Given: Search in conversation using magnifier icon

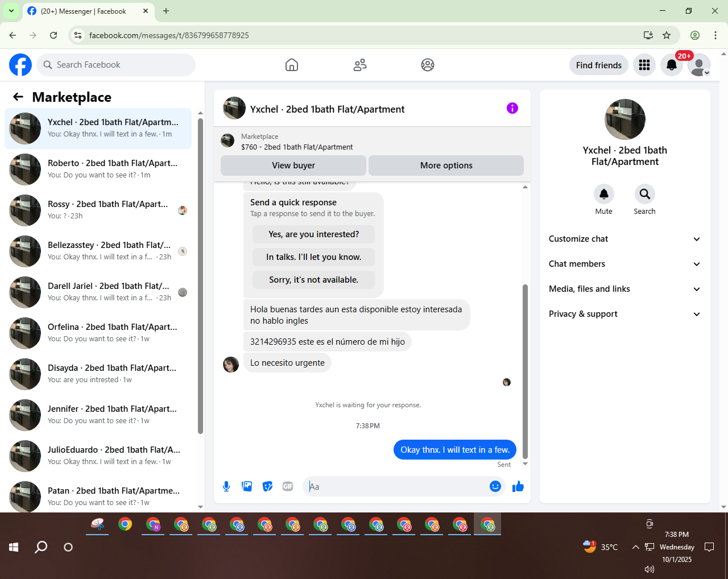Looking at the screenshot, I should coord(645,194).
